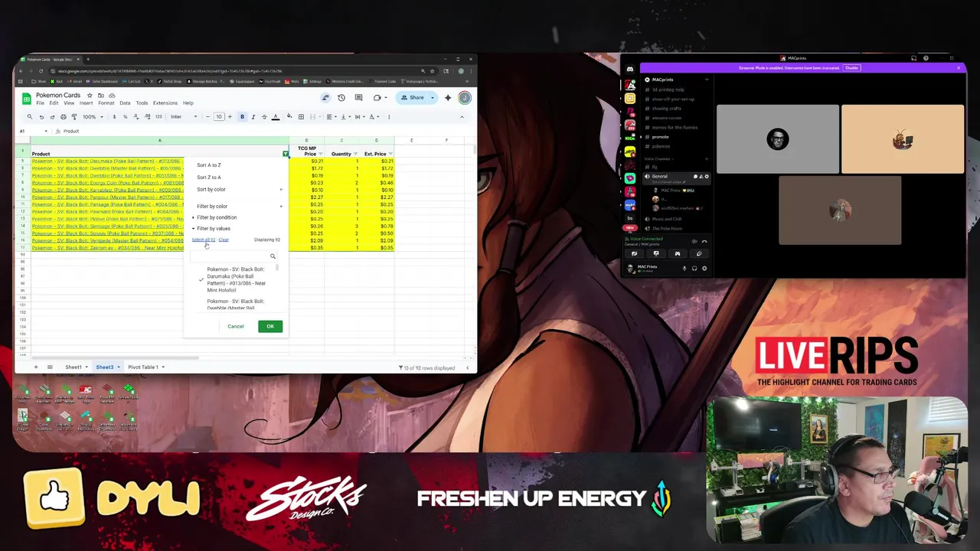Screen dimensions: 980x551
Task: Open Discord user settings gear
Action: (x=704, y=269)
